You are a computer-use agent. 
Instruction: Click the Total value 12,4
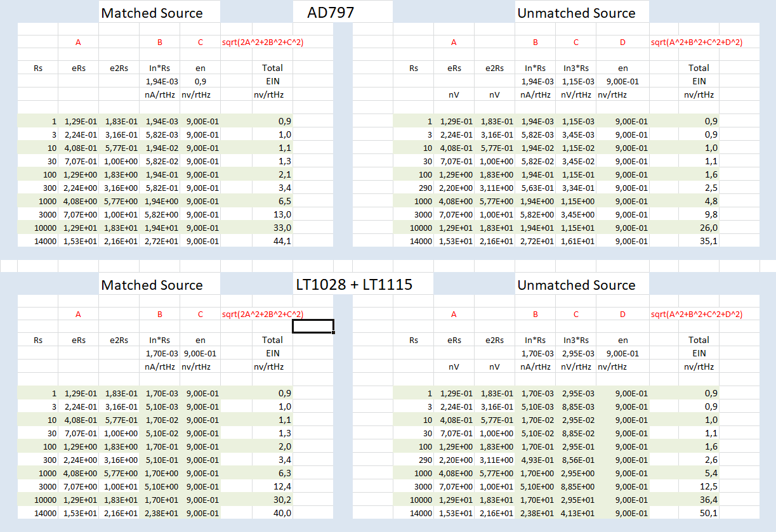(x=282, y=486)
